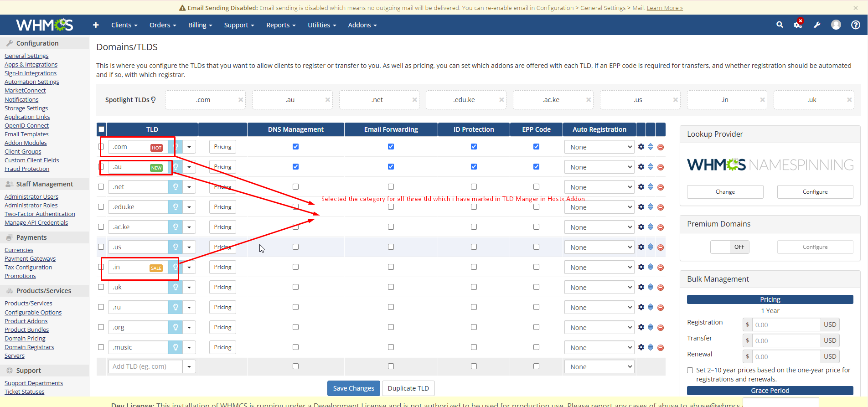Screen dimensions: 868x407
Task: Expand the category dropdown arrow for .ru
Action: (x=189, y=307)
